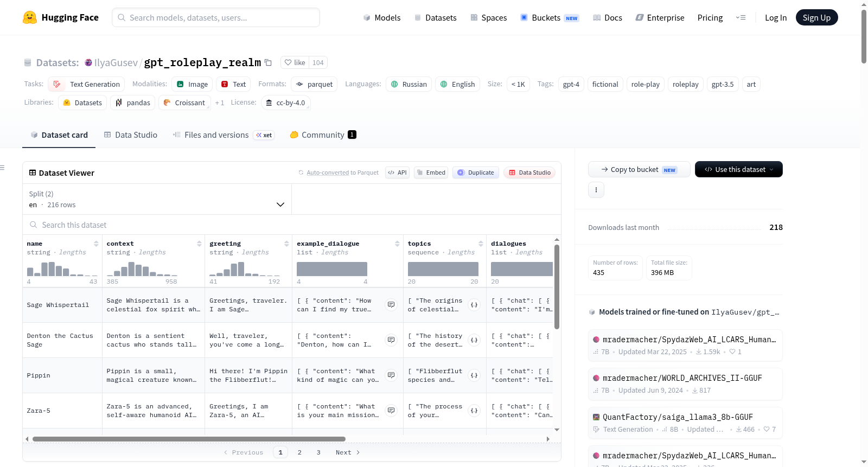Click Copy to bucket button
The width and height of the screenshot is (868, 467).
pyautogui.click(x=639, y=169)
